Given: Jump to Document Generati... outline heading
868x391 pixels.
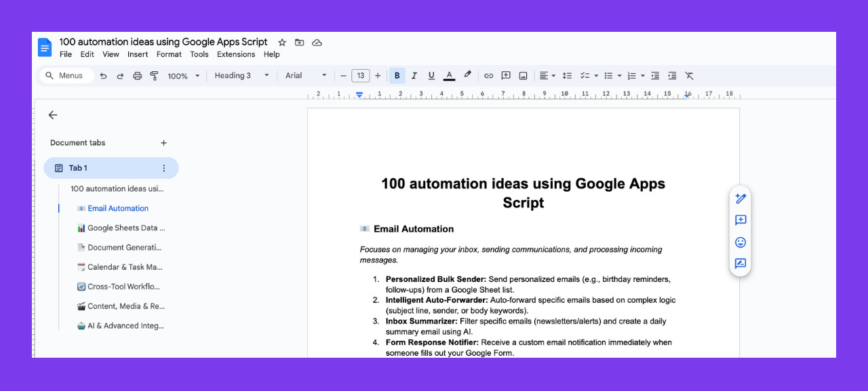Looking at the screenshot, I should [120, 248].
